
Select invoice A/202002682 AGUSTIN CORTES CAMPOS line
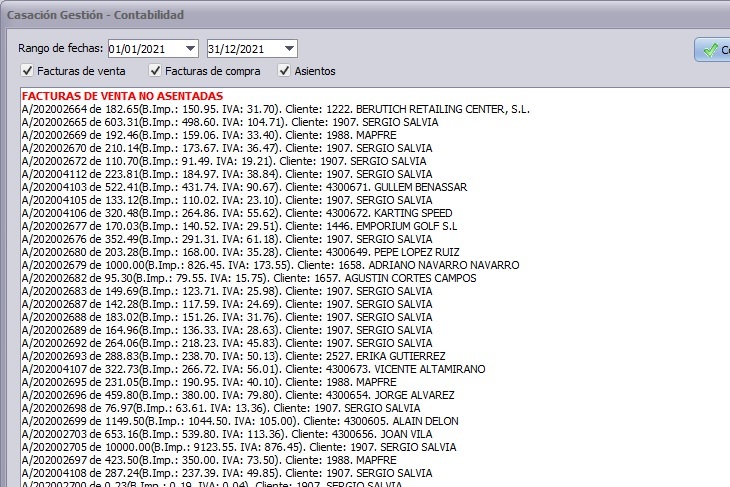coord(249,278)
